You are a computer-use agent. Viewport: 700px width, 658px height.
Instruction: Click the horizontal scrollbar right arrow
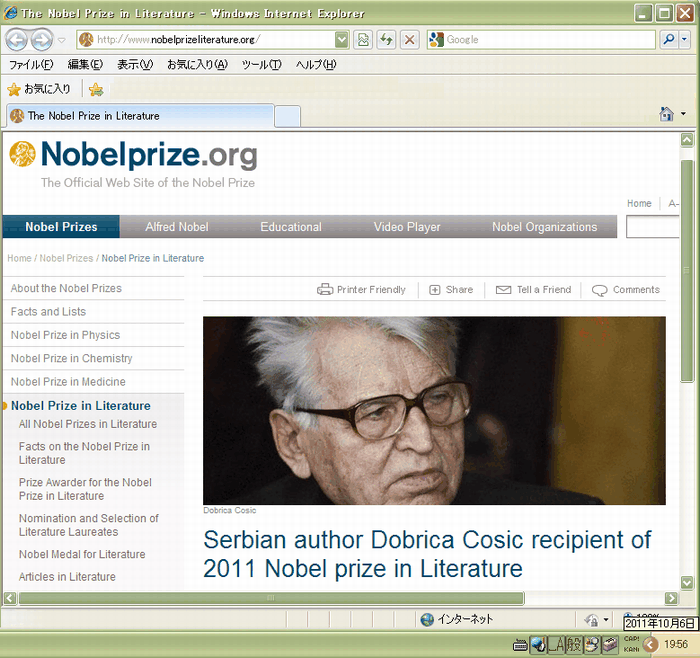tap(671, 598)
